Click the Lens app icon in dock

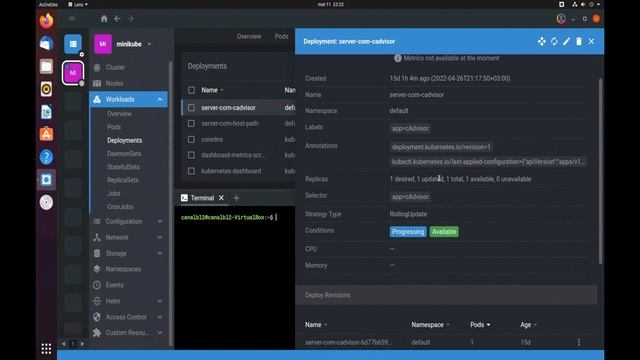[46, 180]
